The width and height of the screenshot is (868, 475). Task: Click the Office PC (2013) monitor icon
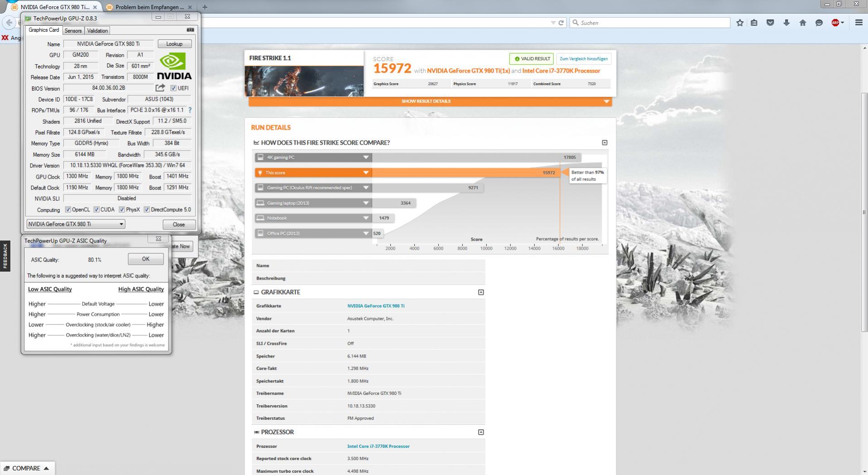tap(260, 233)
